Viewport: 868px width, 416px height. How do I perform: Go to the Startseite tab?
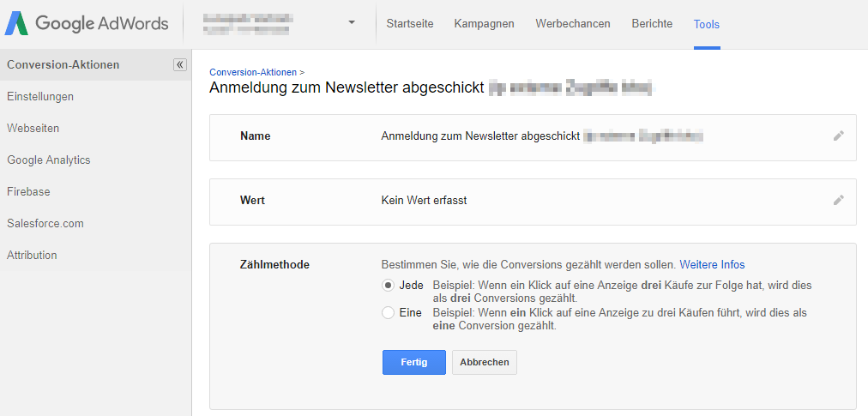tap(410, 24)
